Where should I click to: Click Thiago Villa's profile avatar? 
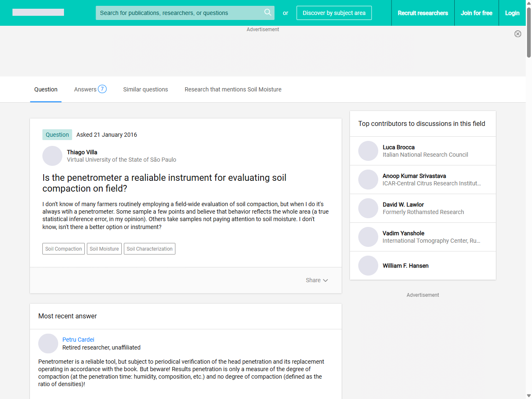coord(52,156)
